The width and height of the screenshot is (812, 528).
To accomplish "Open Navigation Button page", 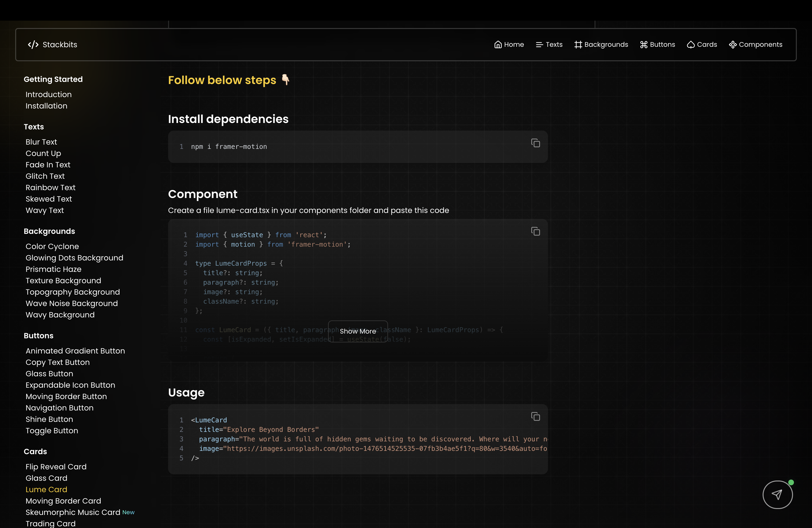I will (59, 408).
